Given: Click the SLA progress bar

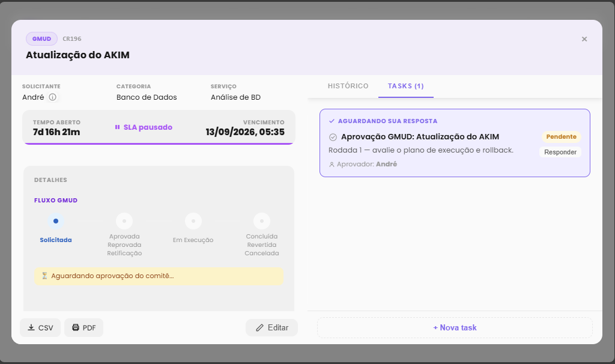Looking at the screenshot, I should point(159,144).
